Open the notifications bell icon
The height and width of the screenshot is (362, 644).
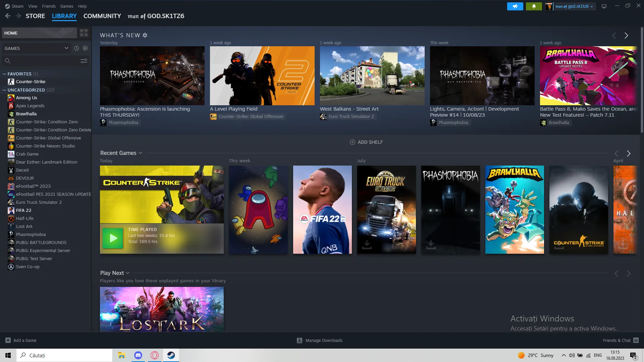point(534,6)
